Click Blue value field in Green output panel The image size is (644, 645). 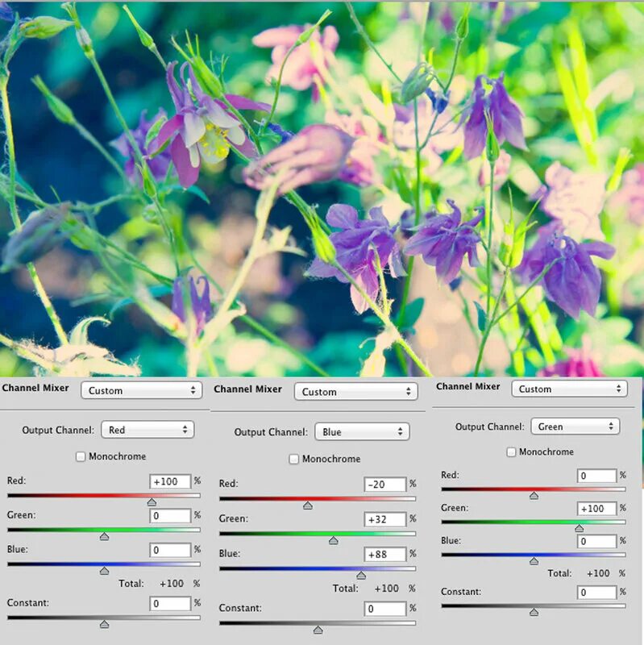(597, 541)
